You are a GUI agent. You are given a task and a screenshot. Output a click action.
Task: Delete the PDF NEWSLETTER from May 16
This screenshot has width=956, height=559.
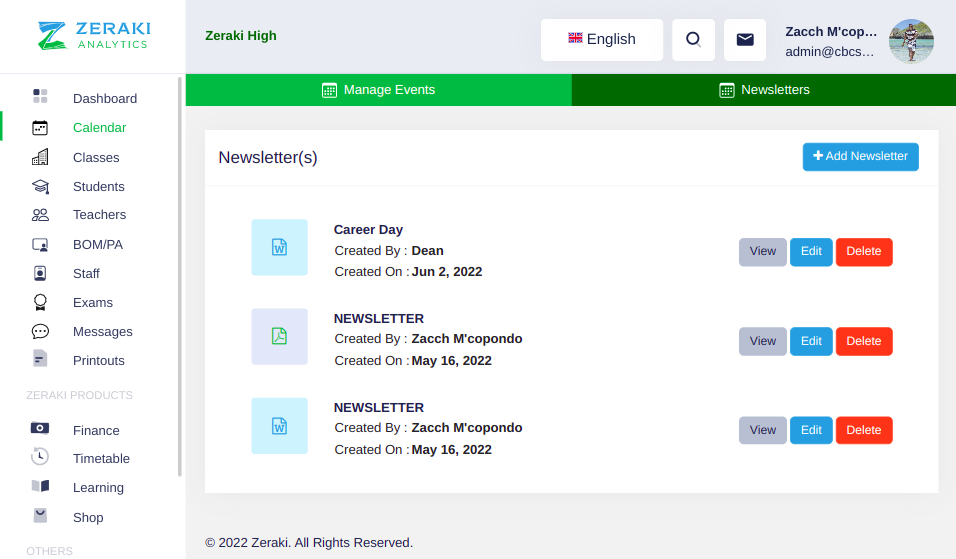tap(864, 341)
